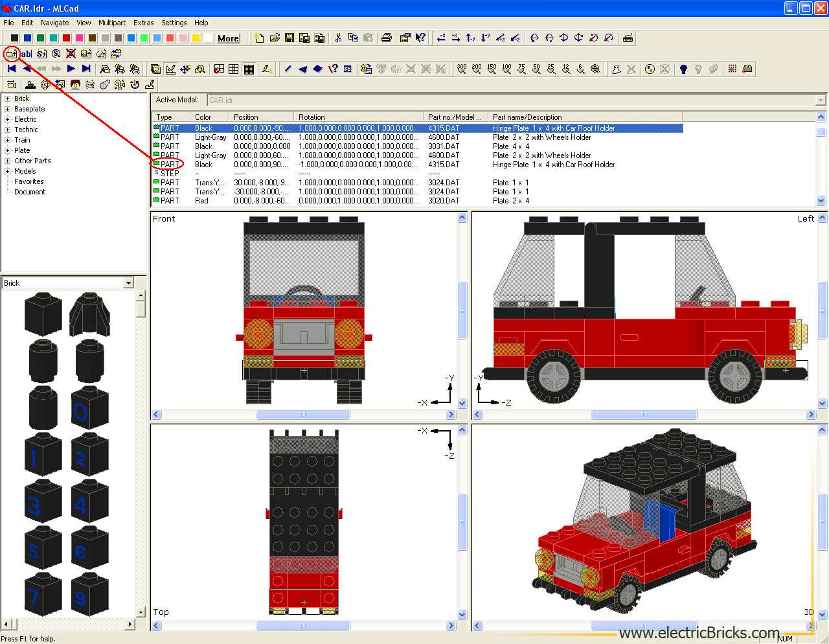The height and width of the screenshot is (644, 829).
Task: Jump to the first step of the model
Action: [x=12, y=69]
